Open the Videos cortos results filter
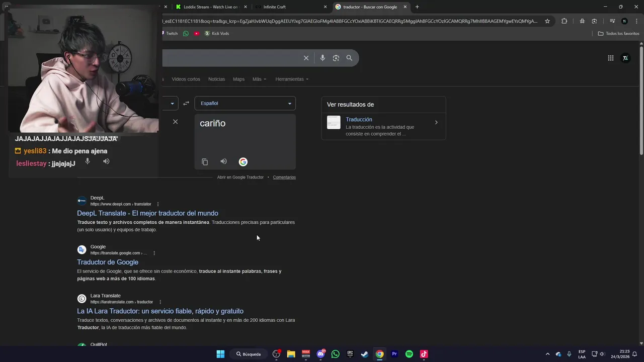 [186, 79]
